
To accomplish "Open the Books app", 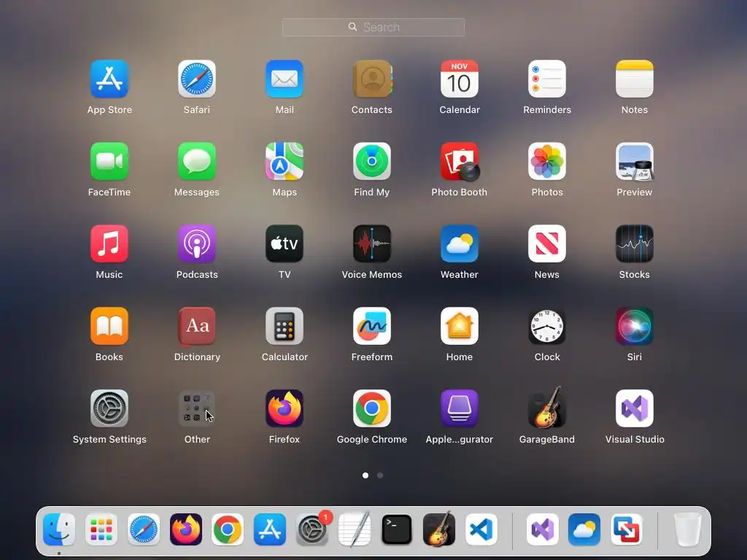I will click(x=109, y=326).
